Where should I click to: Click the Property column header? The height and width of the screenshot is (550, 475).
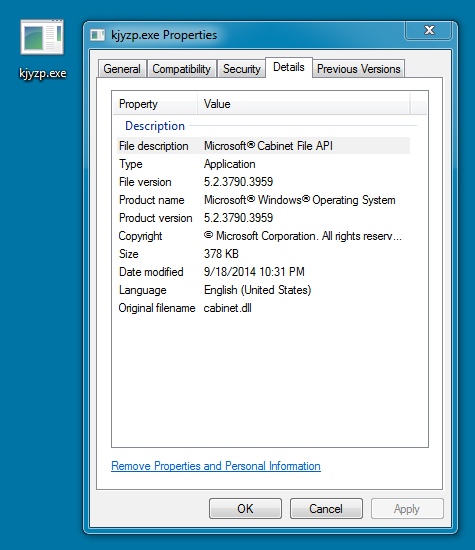point(155,104)
